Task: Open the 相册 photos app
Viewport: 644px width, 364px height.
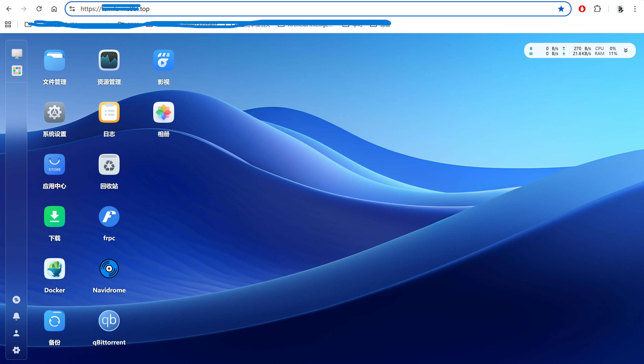Action: [x=163, y=112]
